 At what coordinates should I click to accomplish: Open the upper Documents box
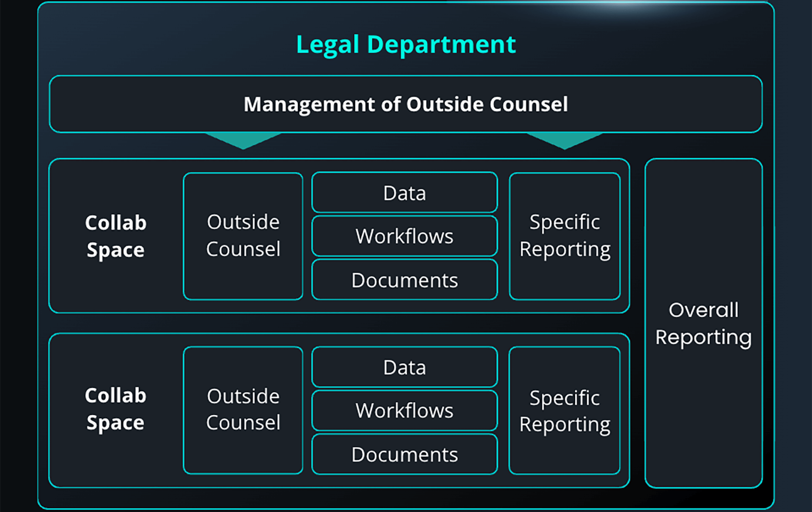pyautogui.click(x=404, y=280)
